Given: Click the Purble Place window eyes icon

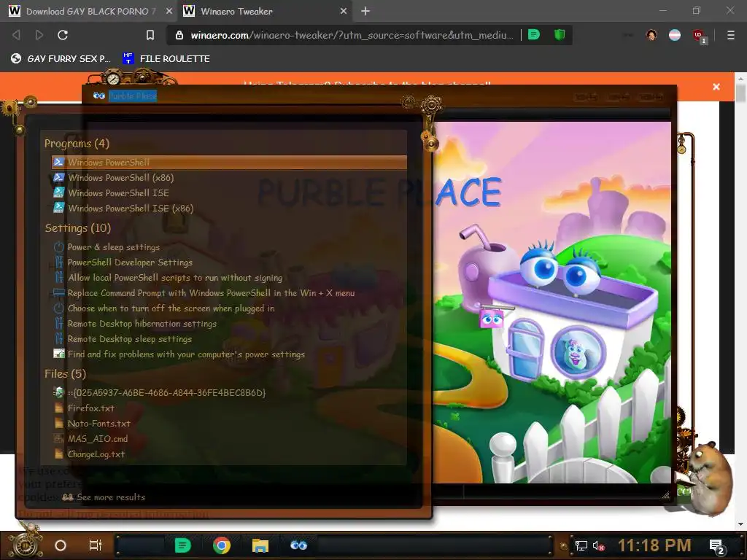Looking at the screenshot, I should 99,96.
